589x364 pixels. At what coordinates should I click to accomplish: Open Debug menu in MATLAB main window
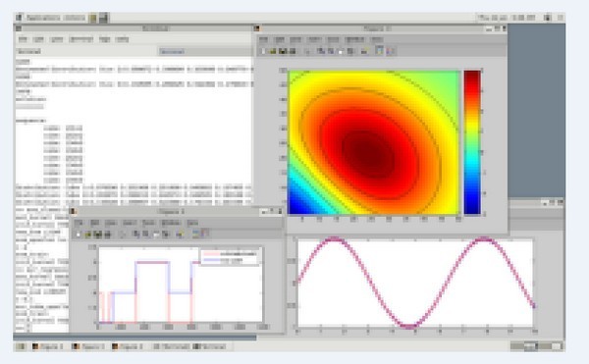click(x=57, y=39)
